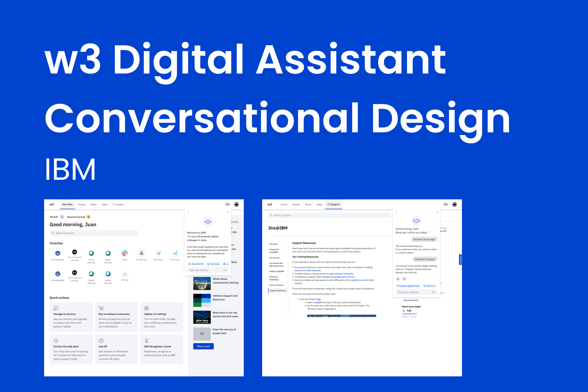Focus the Search all of w3 field

(94, 233)
